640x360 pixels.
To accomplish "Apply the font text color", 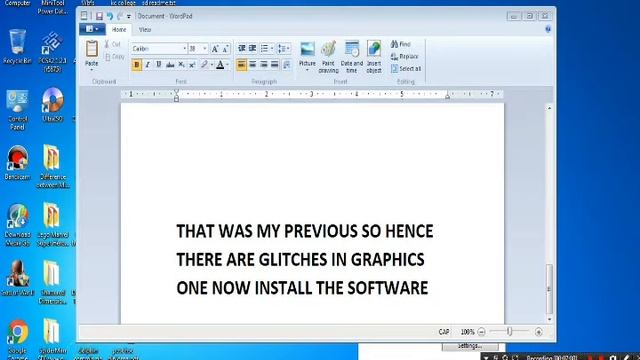I will (x=220, y=65).
